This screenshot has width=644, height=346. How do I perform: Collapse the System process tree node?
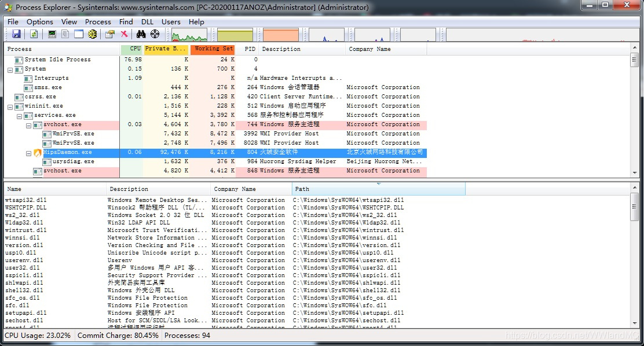10,70
